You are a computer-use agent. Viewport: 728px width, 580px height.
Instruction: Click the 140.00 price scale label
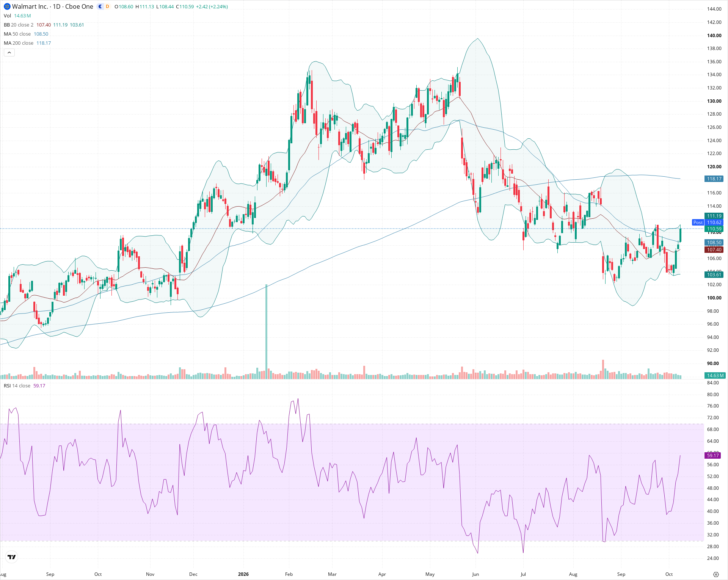coord(714,36)
